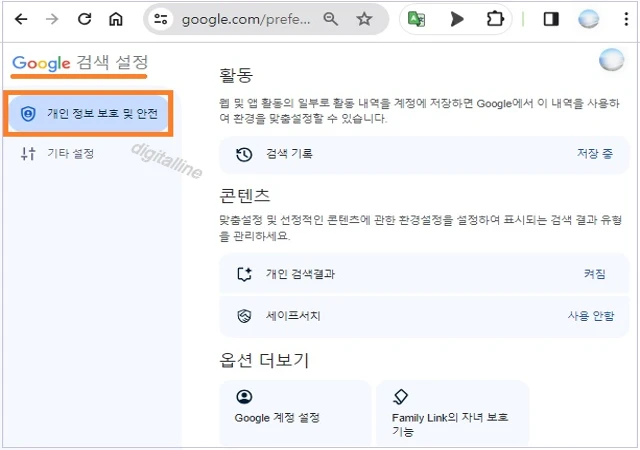The image size is (640, 450).
Task: View site information icon in address bar
Action: [x=160, y=19]
